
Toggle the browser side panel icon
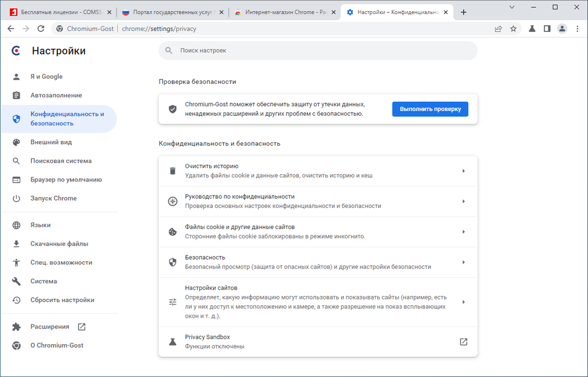point(547,28)
